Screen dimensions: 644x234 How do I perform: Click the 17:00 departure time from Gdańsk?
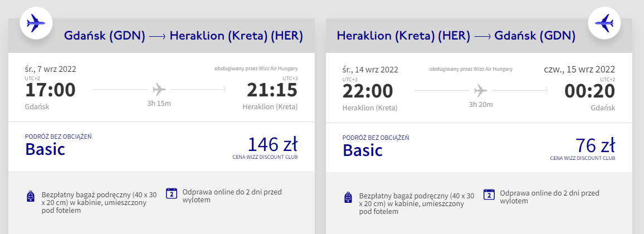[x=50, y=90]
